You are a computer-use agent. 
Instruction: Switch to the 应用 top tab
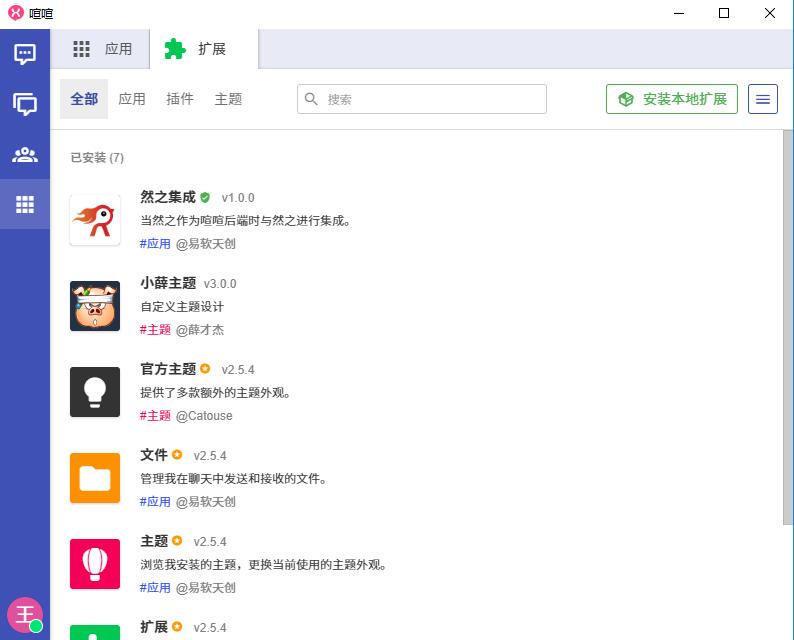(104, 49)
